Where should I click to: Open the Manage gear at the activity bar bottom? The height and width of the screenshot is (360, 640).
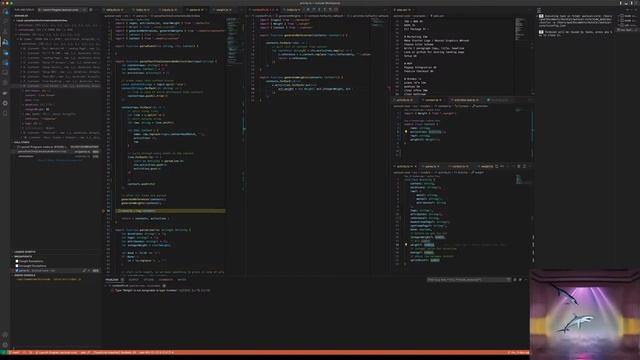point(5,345)
